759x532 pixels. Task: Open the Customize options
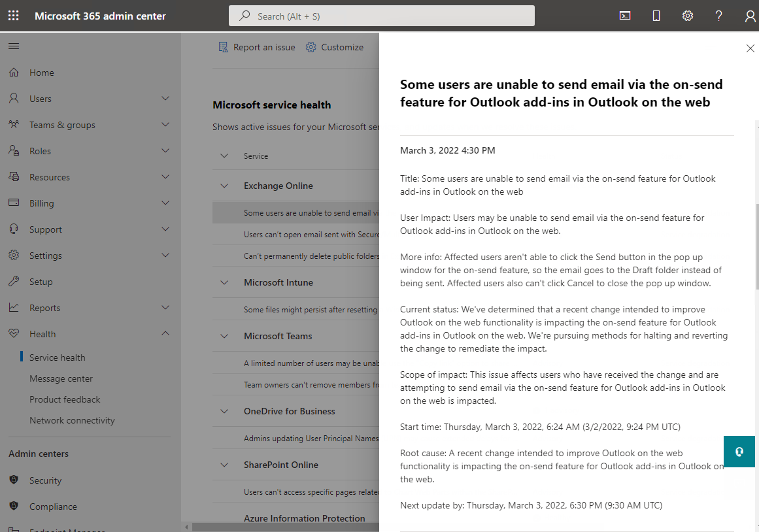click(335, 46)
